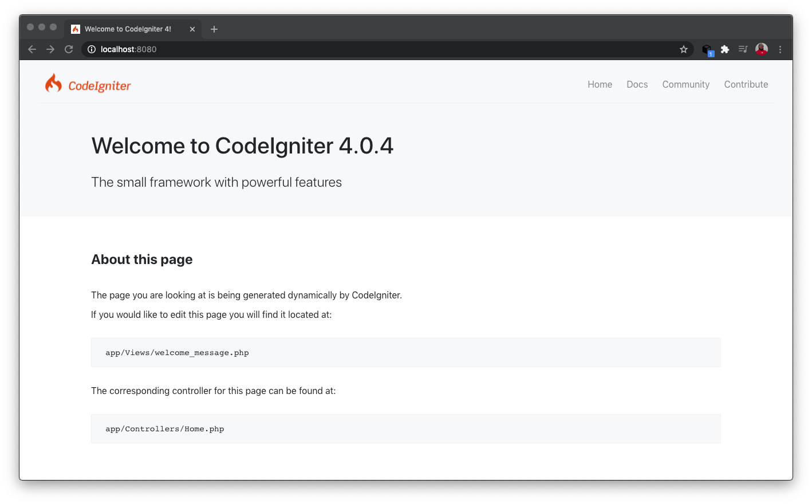Open the media controls icon
Image resolution: width=812 pixels, height=504 pixels.
coord(743,49)
